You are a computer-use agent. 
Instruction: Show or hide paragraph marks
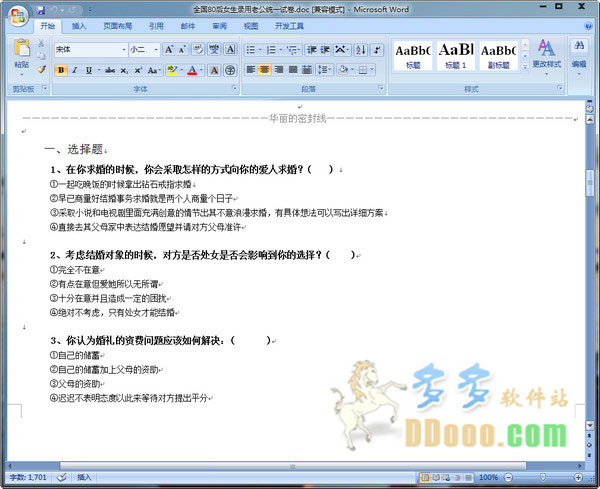(x=377, y=49)
